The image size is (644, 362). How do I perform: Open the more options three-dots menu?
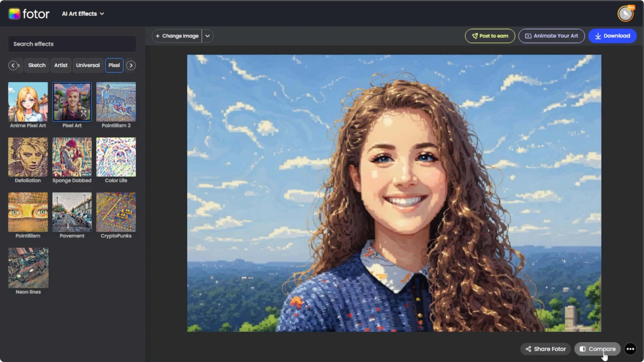(x=630, y=349)
